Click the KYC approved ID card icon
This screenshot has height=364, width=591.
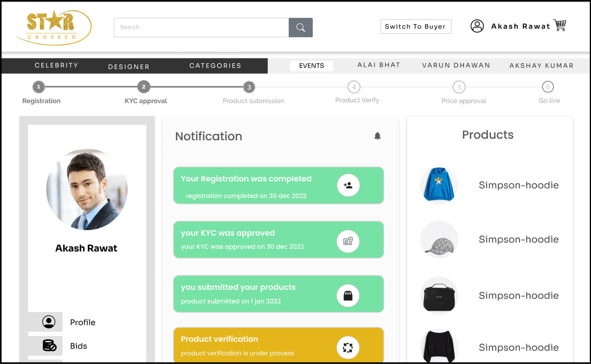point(348,241)
